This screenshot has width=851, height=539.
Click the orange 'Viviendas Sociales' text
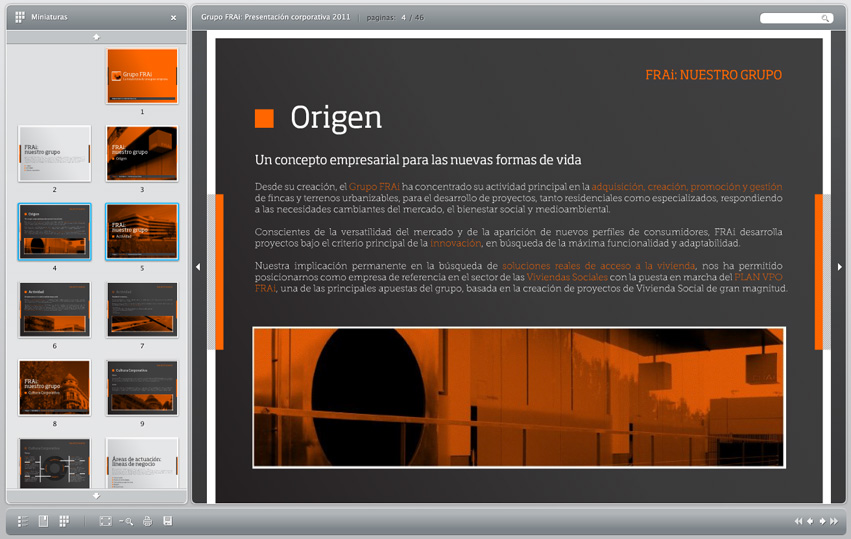click(567, 277)
